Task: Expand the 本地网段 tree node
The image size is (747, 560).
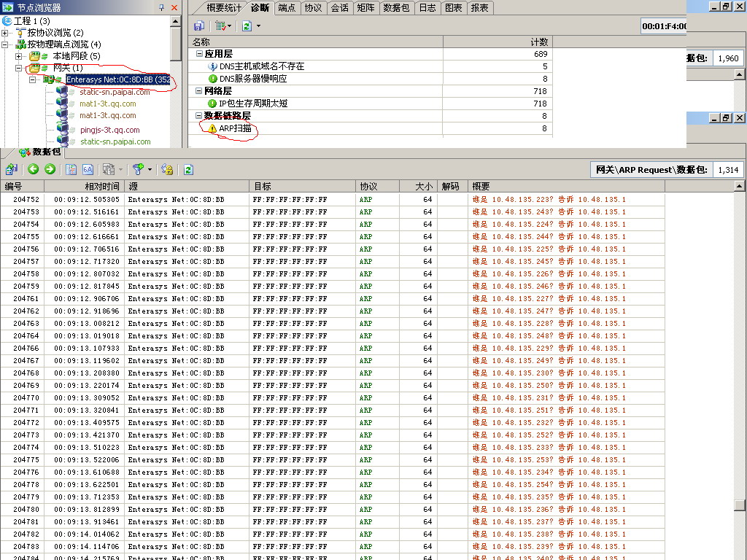Action: pyautogui.click(x=19, y=56)
